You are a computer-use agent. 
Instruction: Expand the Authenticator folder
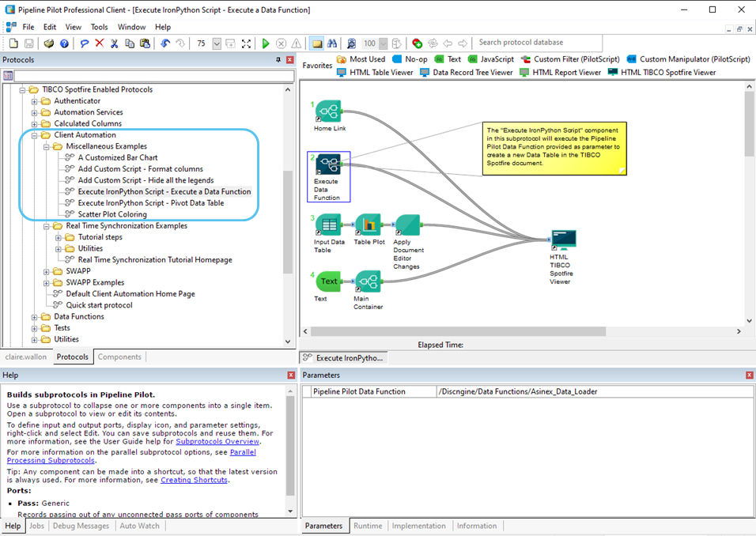(34, 101)
